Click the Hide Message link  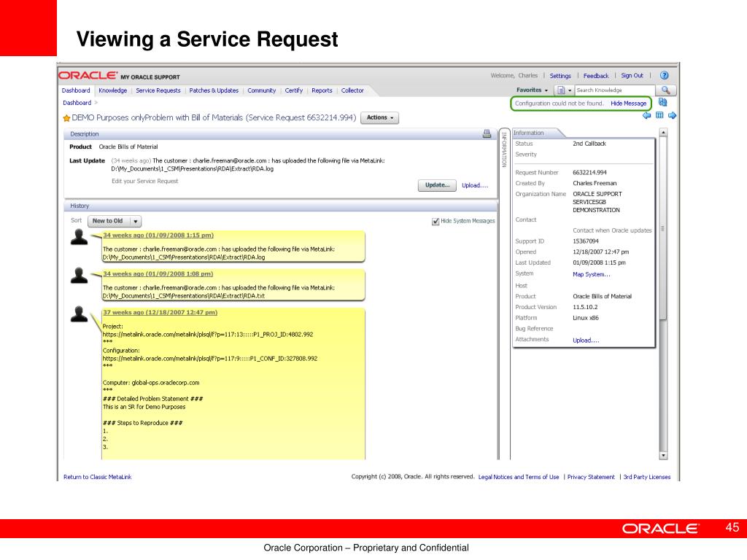(x=628, y=104)
